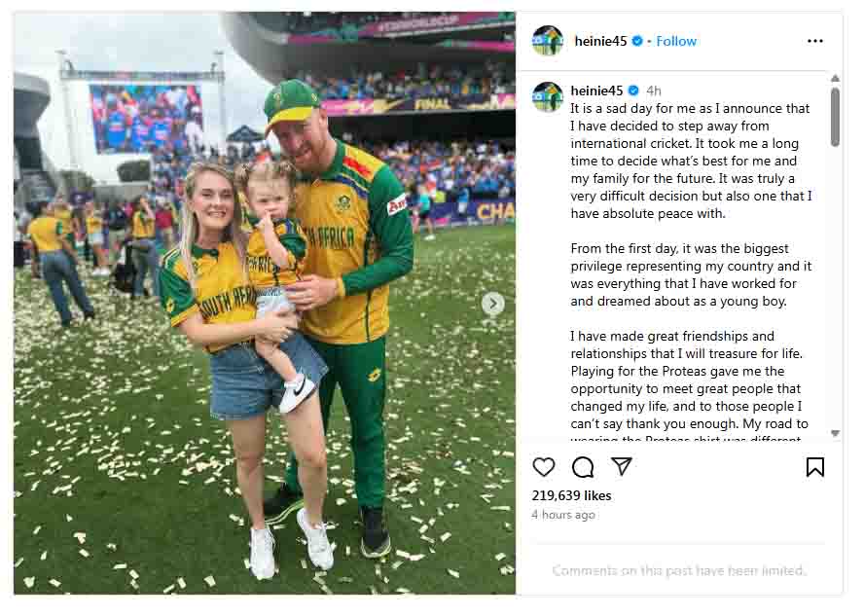The width and height of the screenshot is (864, 616).
Task: Like the post with heart icon
Action: click(x=544, y=467)
